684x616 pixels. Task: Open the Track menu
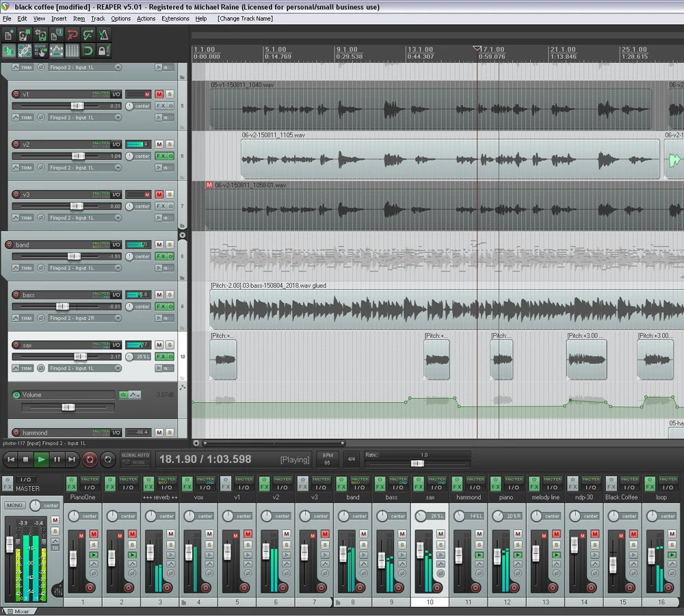pos(98,18)
